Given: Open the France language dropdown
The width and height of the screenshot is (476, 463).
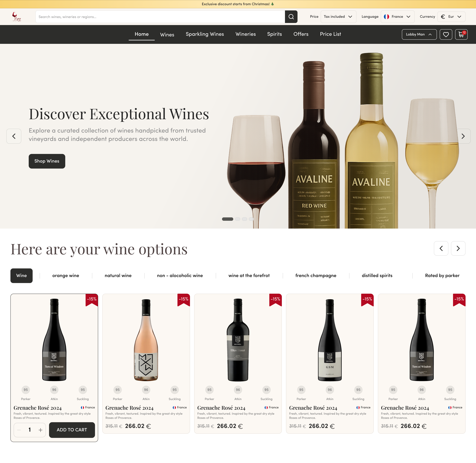Looking at the screenshot, I should coord(397,17).
